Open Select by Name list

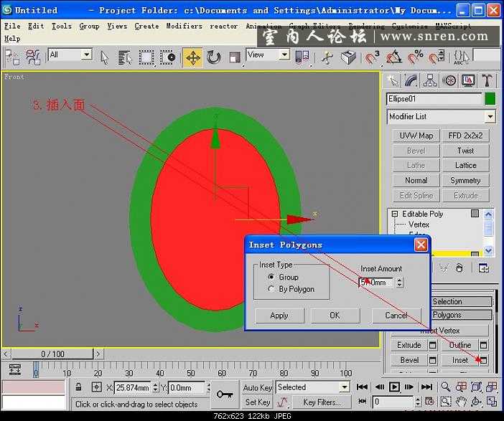[125, 57]
